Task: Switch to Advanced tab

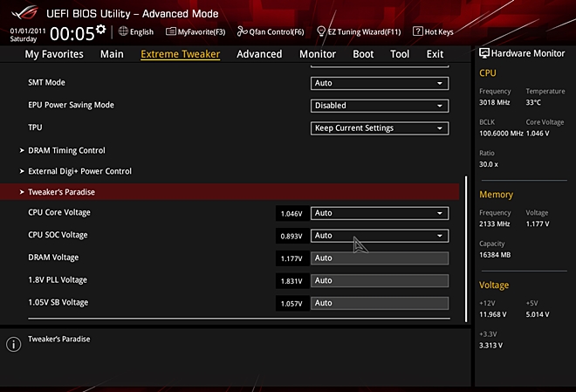Action: [x=259, y=54]
